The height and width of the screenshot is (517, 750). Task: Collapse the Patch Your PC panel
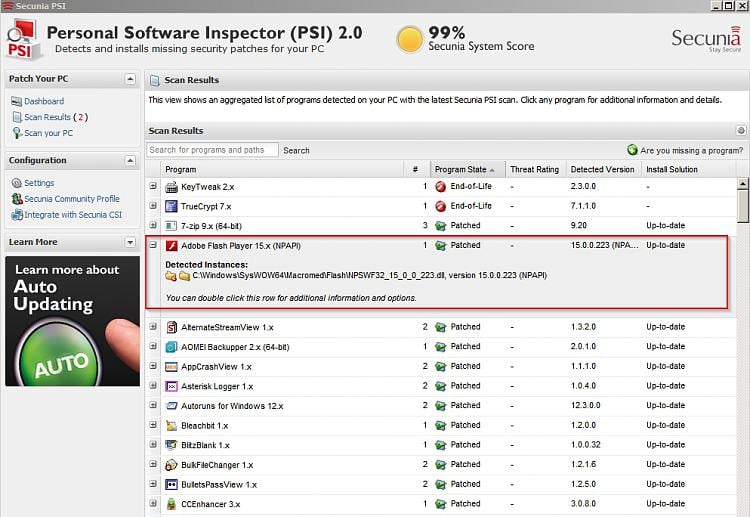coord(130,79)
